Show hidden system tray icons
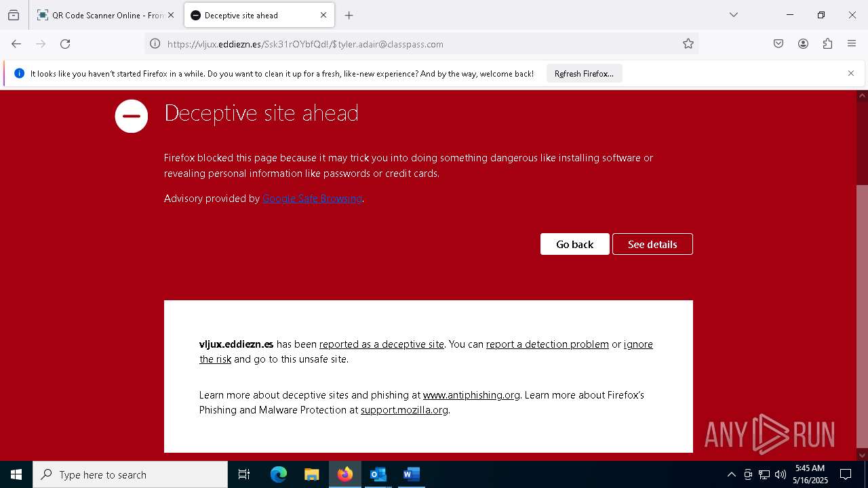Image resolution: width=868 pixels, height=488 pixels. click(x=731, y=474)
